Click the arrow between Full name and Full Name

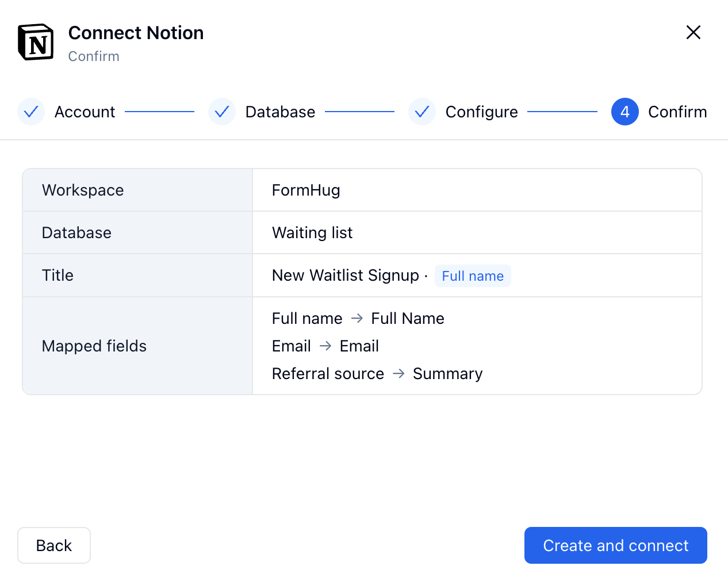coord(357,318)
